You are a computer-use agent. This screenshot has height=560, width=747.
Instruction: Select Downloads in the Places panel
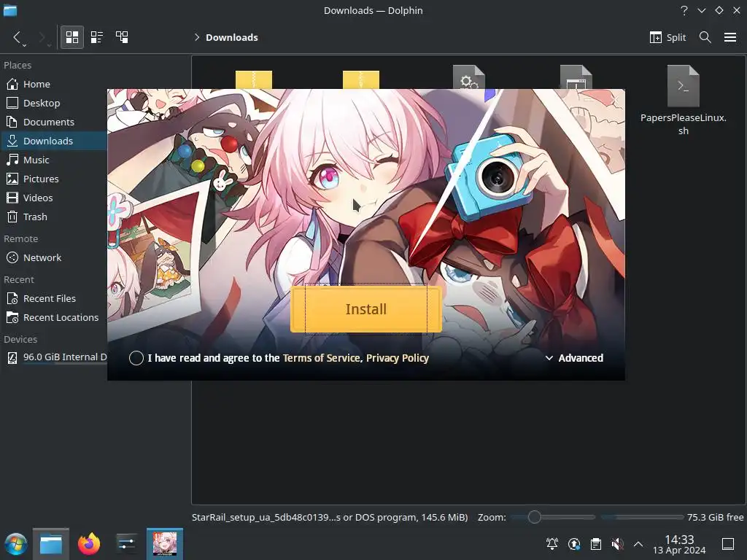click(53, 141)
